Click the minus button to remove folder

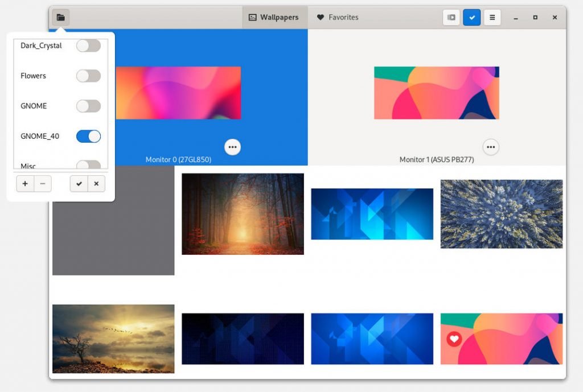tap(43, 184)
